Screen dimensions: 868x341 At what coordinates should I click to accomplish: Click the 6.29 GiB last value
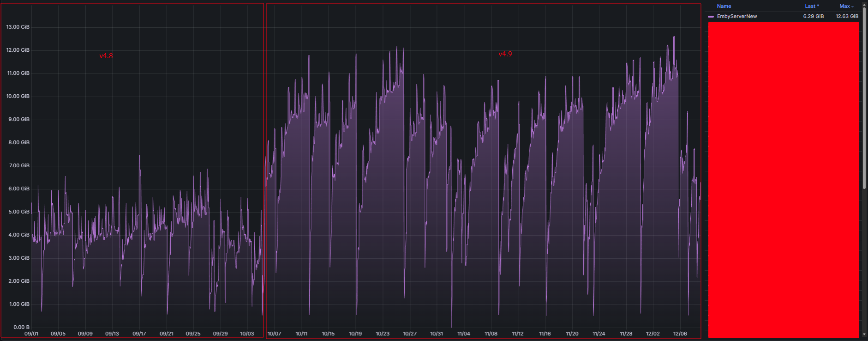pyautogui.click(x=813, y=16)
